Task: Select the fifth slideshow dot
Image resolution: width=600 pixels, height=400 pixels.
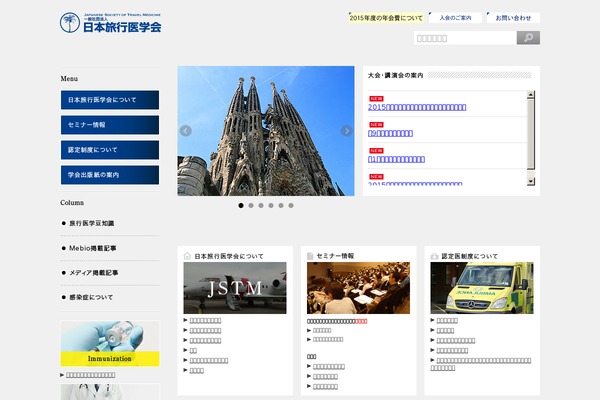Action: (x=281, y=206)
